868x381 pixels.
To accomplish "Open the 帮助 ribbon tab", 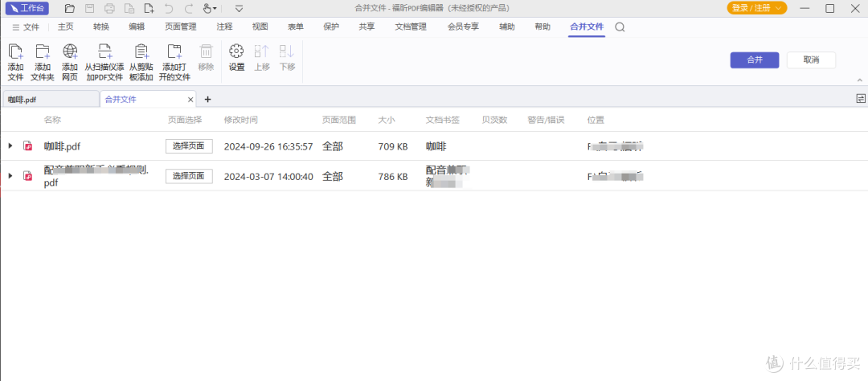I will click(x=542, y=27).
